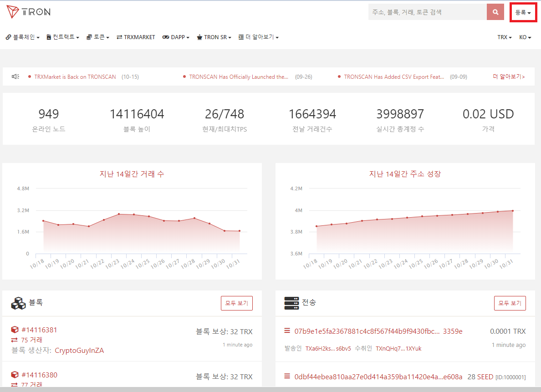This screenshot has height=392, width=541.
Task: Click the 1664394 transactions stat
Action: point(312,120)
